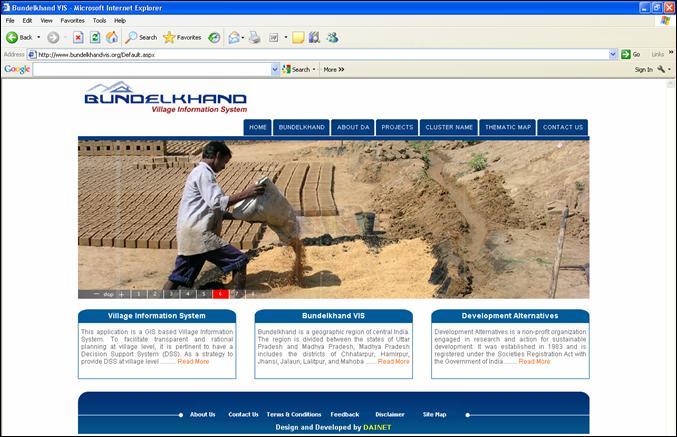
Task: Open the ABOUT DA nav tab
Action: 353,127
